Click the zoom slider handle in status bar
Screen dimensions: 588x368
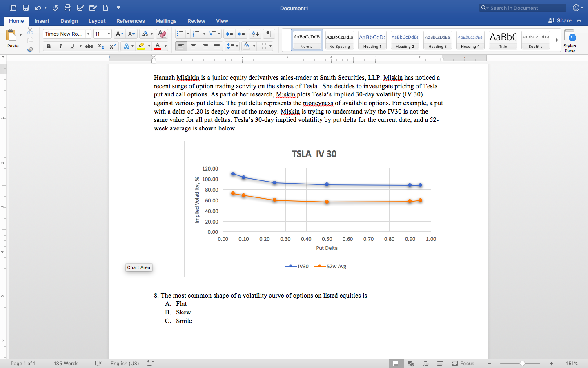click(x=522, y=363)
